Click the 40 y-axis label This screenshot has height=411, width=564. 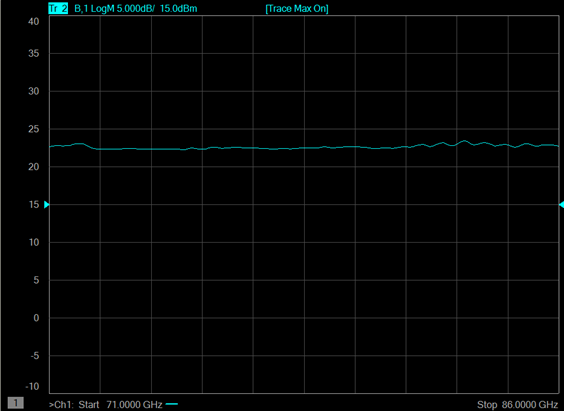33,22
